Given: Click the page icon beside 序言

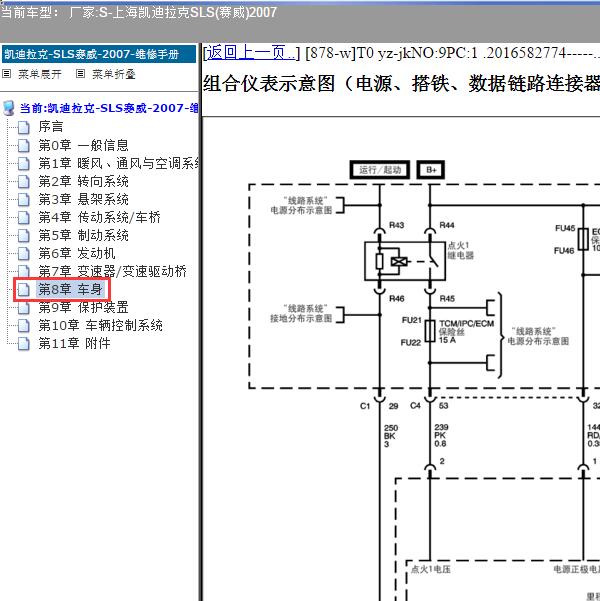Looking at the screenshot, I should coord(24,128).
